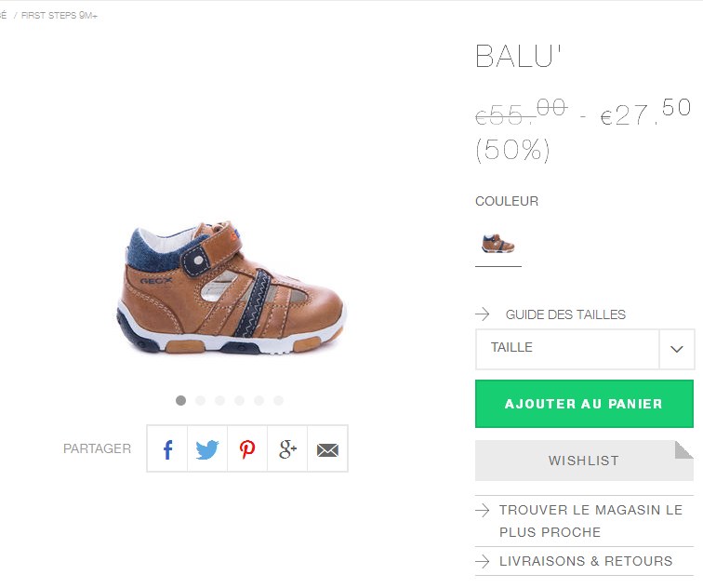Show the first product image dot
The image size is (703, 588).
point(180,400)
